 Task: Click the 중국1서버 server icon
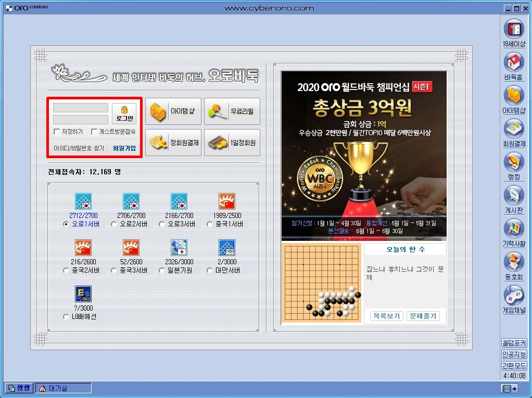227,201
